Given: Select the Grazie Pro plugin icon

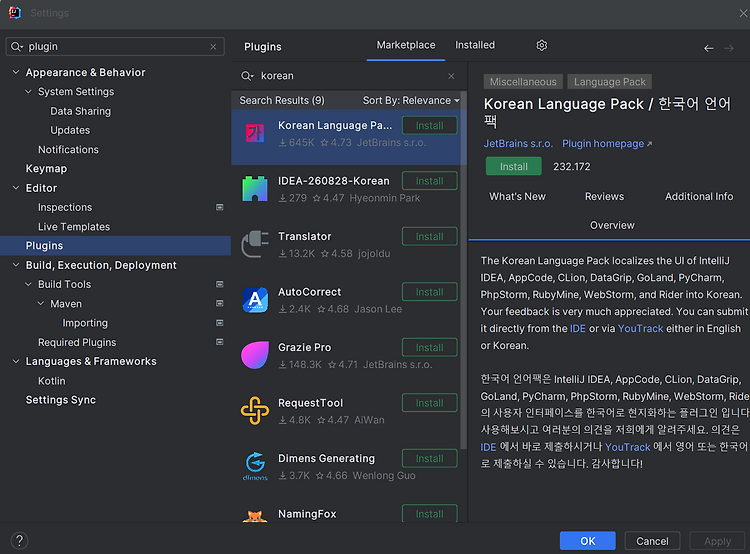Looking at the screenshot, I should click(255, 355).
